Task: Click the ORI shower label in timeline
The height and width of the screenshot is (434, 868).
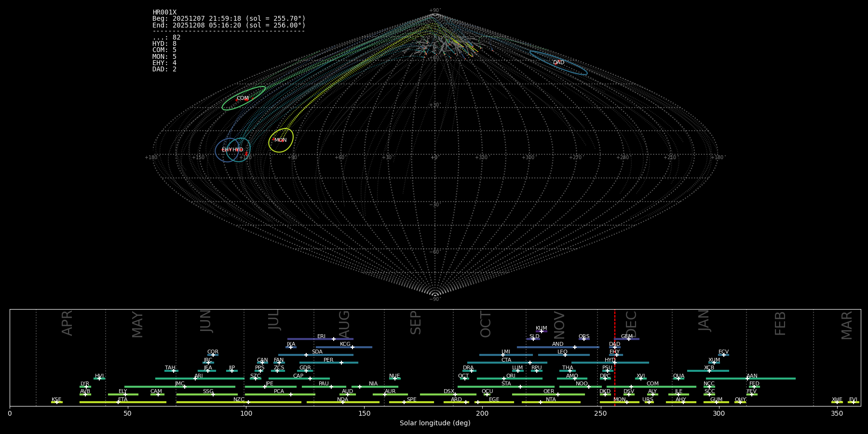Action: [511, 376]
